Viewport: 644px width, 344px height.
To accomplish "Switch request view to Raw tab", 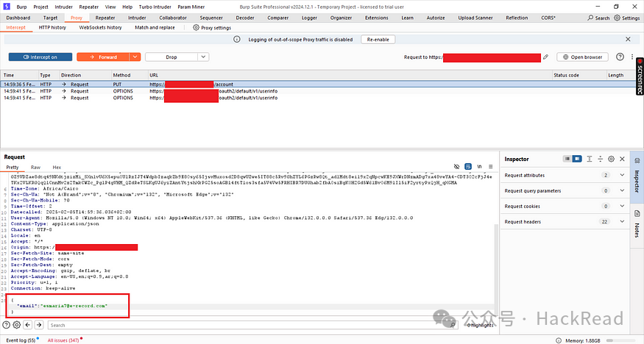I will click(x=36, y=168).
